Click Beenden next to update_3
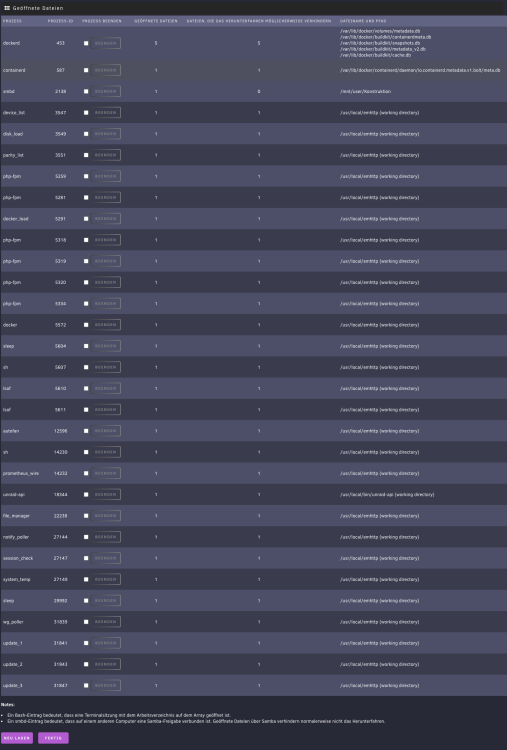 pos(106,685)
